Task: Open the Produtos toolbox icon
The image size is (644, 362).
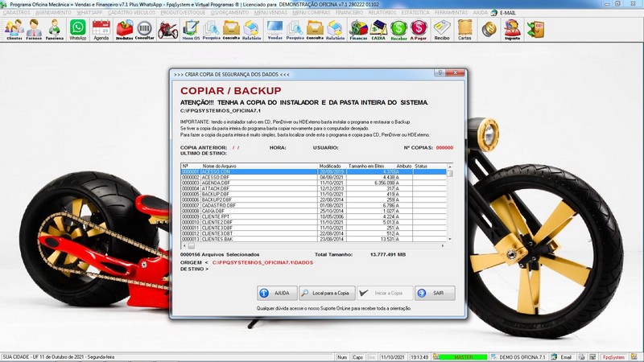Action: coord(125,30)
